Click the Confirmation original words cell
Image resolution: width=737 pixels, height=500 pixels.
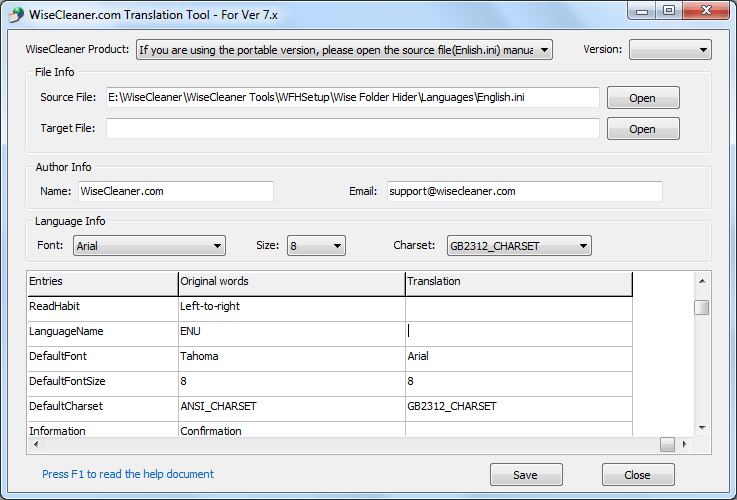[292, 430]
